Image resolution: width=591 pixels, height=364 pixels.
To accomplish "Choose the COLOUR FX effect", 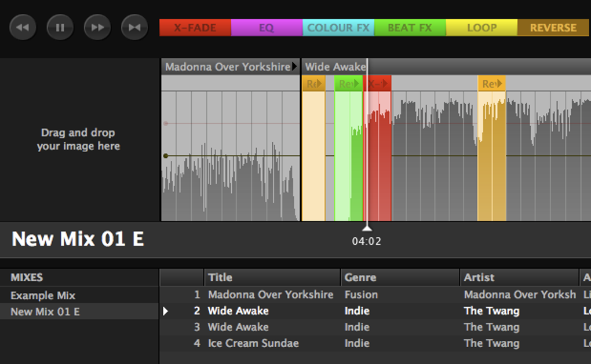I will (338, 28).
